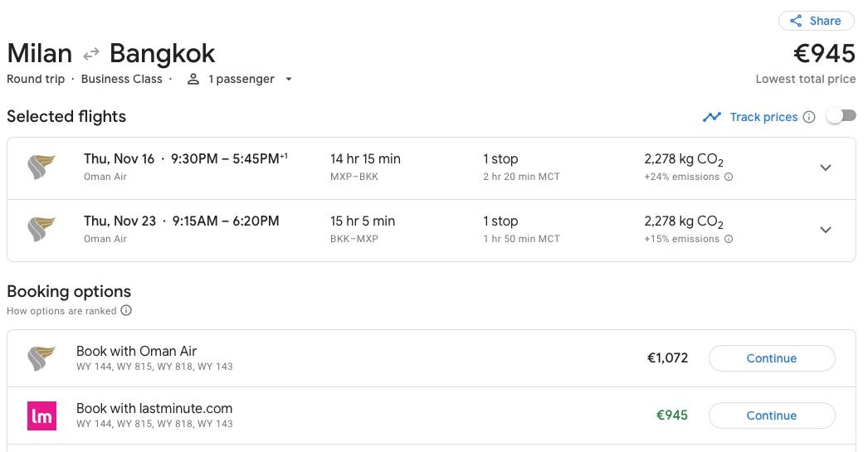Click the Share button
This screenshot has height=452, width=868.
coord(816,21)
